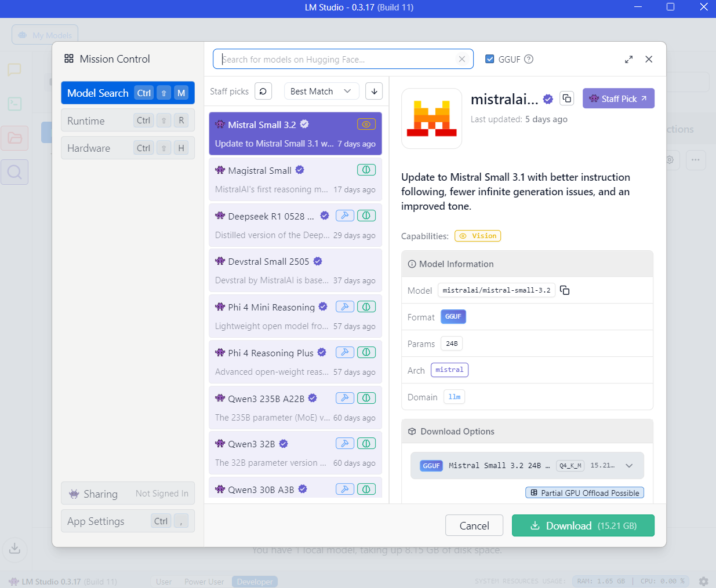Toggle the GGUF checkbox
The image size is (716, 588).
[490, 59]
